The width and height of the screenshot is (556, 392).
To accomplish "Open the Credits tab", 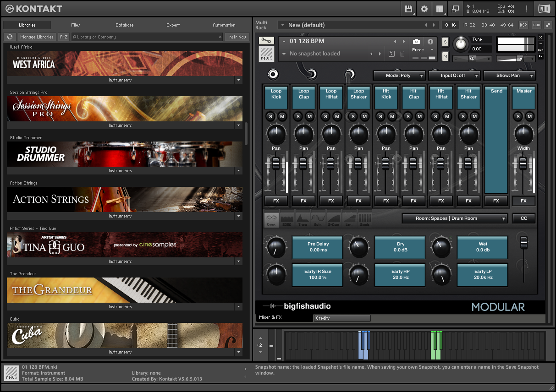I will point(341,318).
